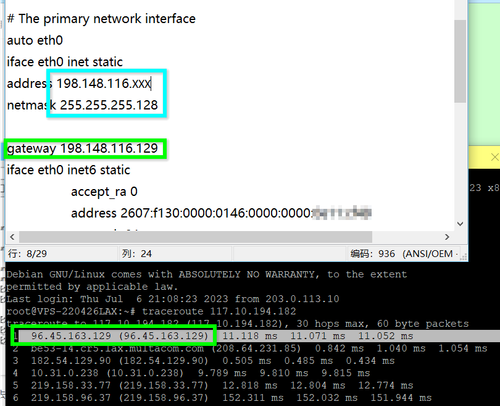
Task: Click the hop 4 row 10.31.0.238
Action: click(x=192, y=373)
